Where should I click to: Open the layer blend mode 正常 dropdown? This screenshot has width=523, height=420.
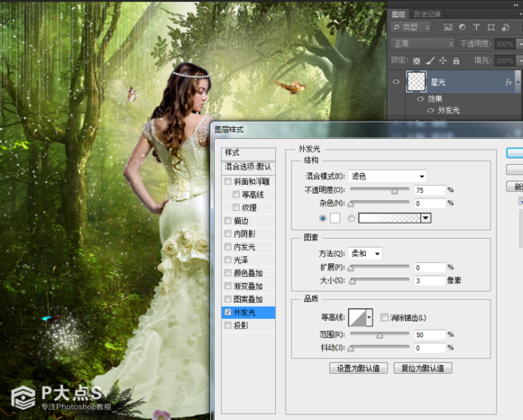[x=422, y=43]
